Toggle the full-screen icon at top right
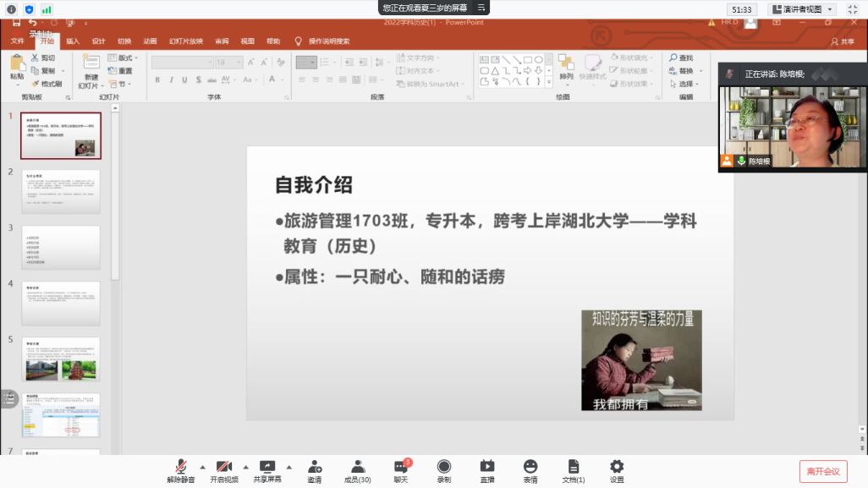868x488 pixels. (x=852, y=9)
